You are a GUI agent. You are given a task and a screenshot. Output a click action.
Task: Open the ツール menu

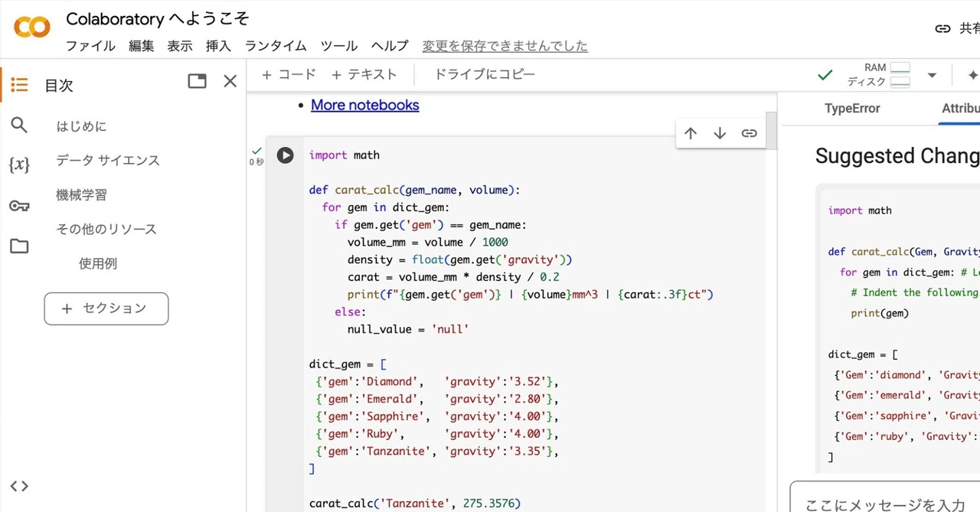[338, 46]
